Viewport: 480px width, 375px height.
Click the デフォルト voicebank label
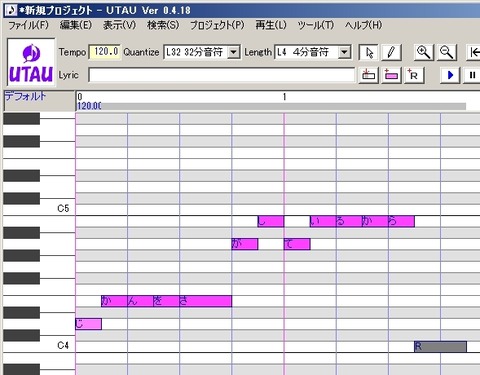pyautogui.click(x=26, y=96)
